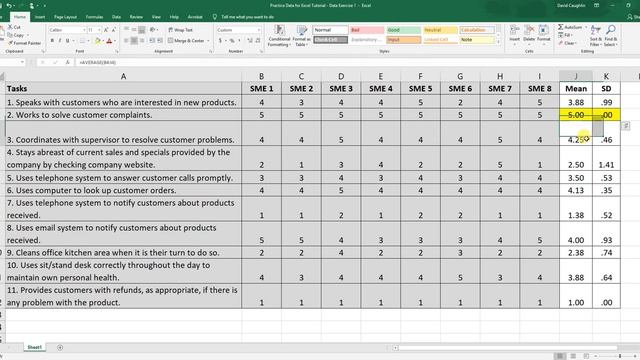
Task: Expand the Merge & Center dropdown arrow
Action: pos(208,41)
